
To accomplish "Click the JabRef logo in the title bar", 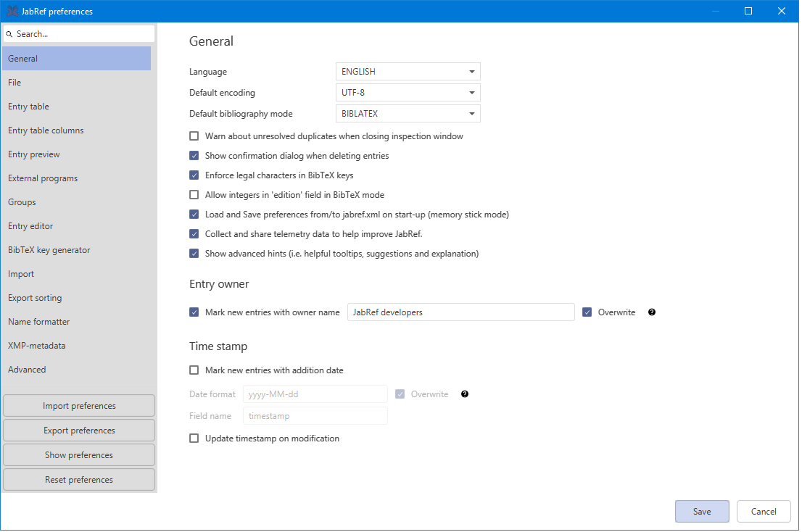I will (12, 12).
